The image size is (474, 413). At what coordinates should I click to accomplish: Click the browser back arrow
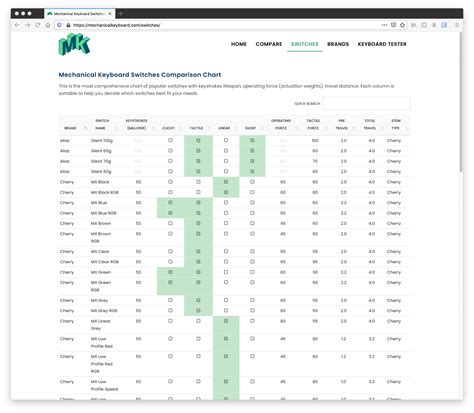click(x=17, y=25)
